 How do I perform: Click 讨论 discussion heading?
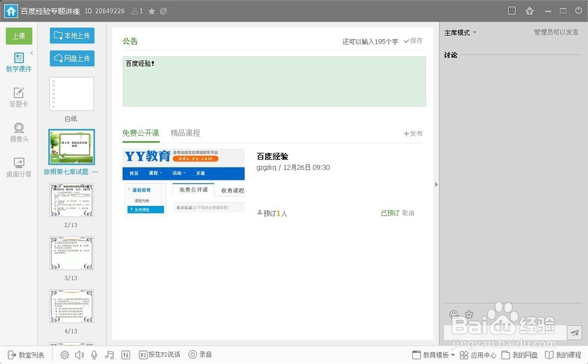click(x=450, y=55)
